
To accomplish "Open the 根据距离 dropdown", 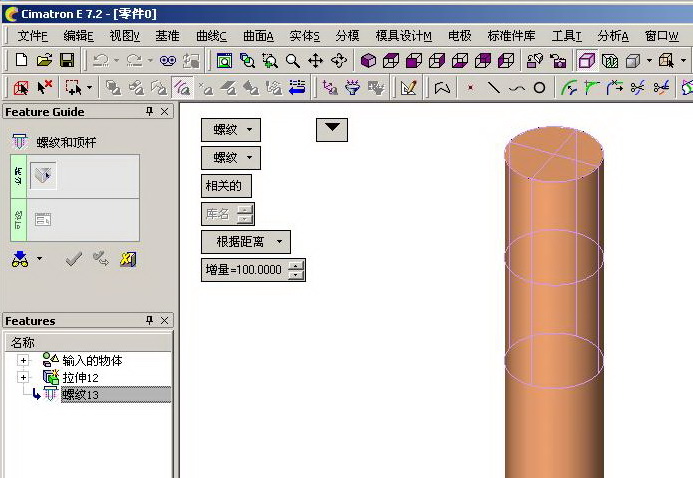I will coord(246,242).
